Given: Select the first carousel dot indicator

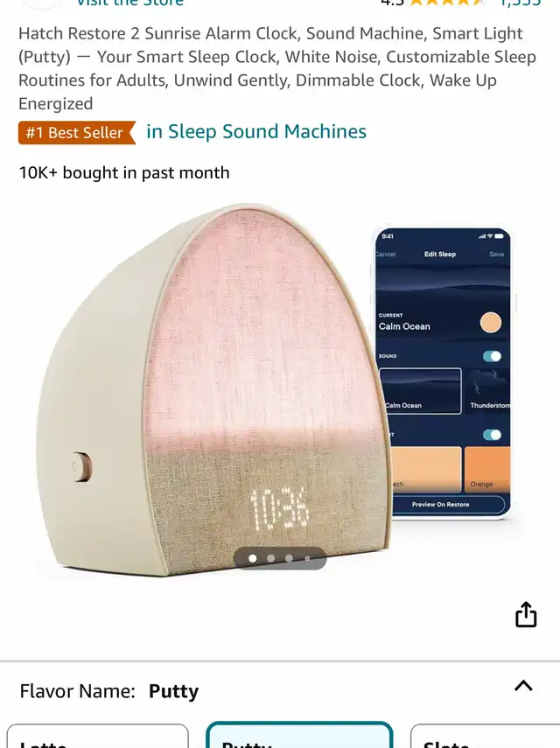Looking at the screenshot, I should [253, 558].
